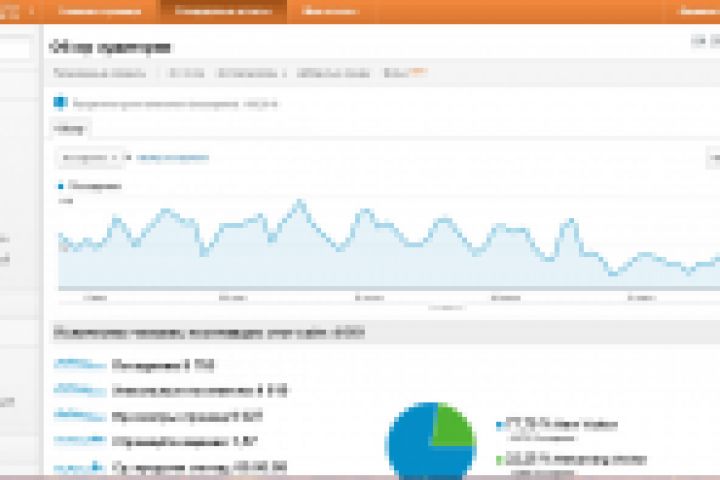
Task: Toggle the blue segment square above the chart
Action: pos(60,102)
